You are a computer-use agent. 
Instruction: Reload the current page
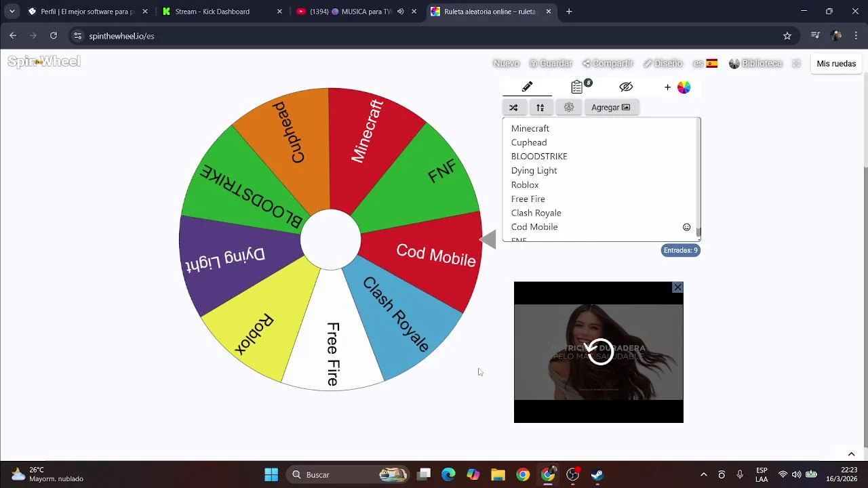pos(54,36)
